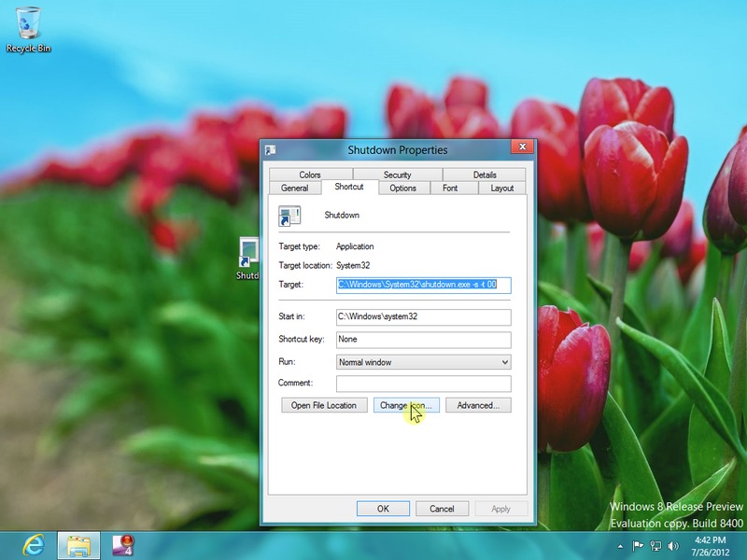Image resolution: width=747 pixels, height=560 pixels.
Task: Click into the Comment text field
Action: point(423,384)
